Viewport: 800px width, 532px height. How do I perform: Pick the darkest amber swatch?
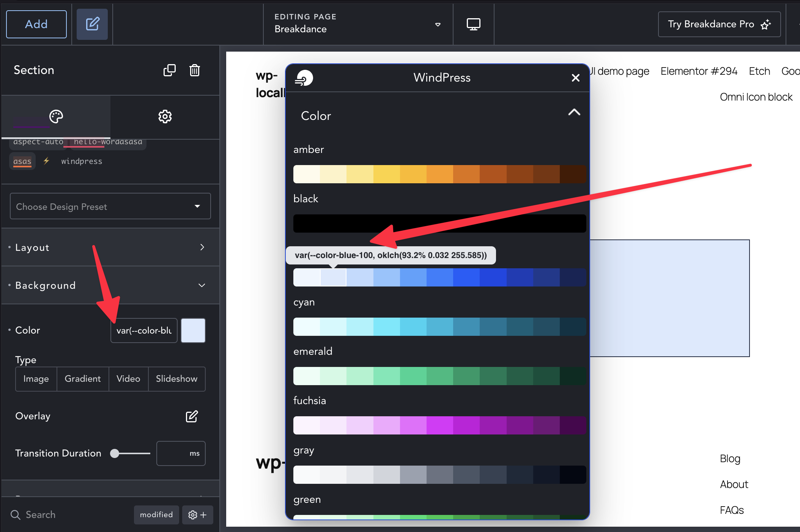pyautogui.click(x=573, y=174)
